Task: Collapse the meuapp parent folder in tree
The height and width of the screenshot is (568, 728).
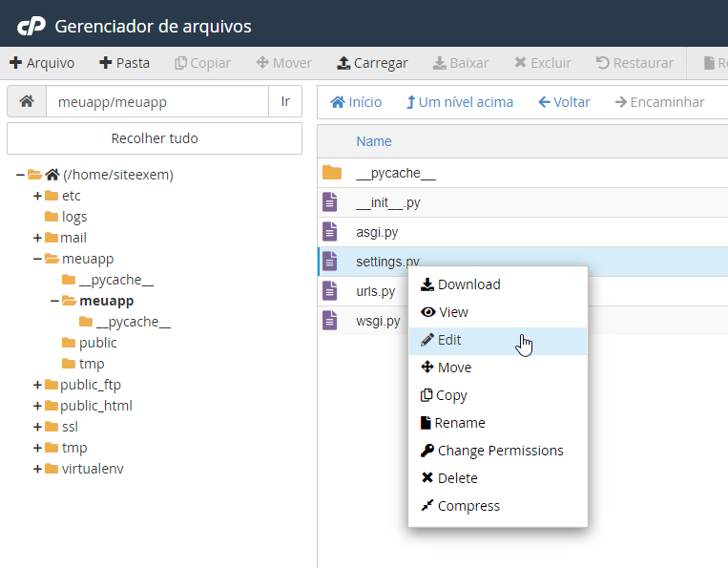Action: [37, 259]
